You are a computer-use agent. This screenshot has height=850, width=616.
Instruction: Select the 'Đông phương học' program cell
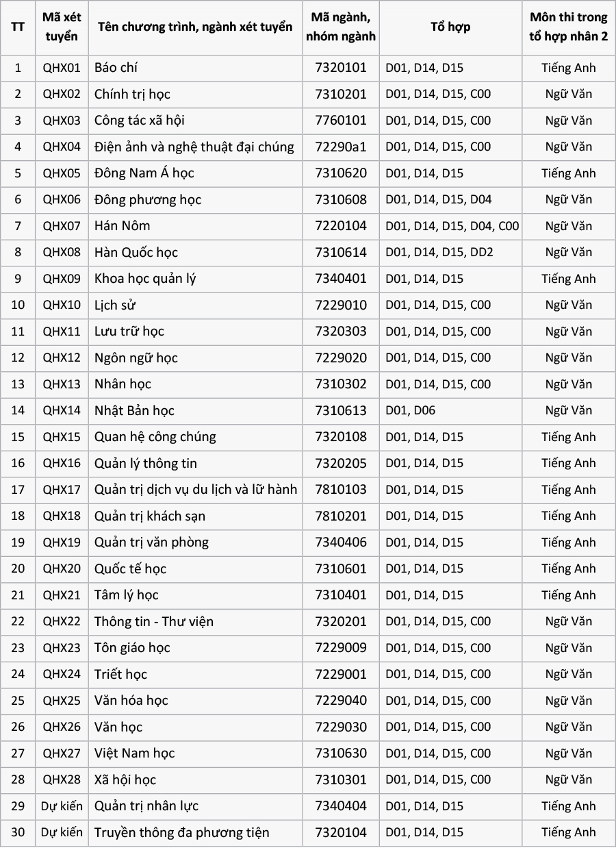[148, 199]
